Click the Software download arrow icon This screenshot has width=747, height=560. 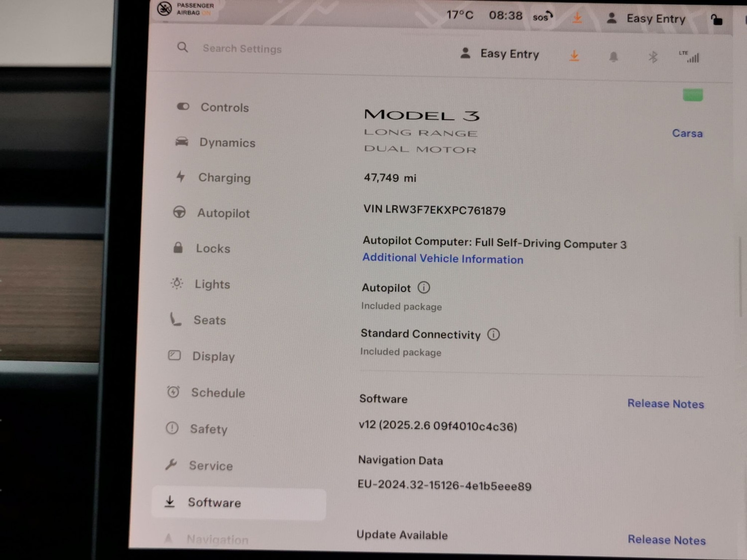[x=170, y=501]
